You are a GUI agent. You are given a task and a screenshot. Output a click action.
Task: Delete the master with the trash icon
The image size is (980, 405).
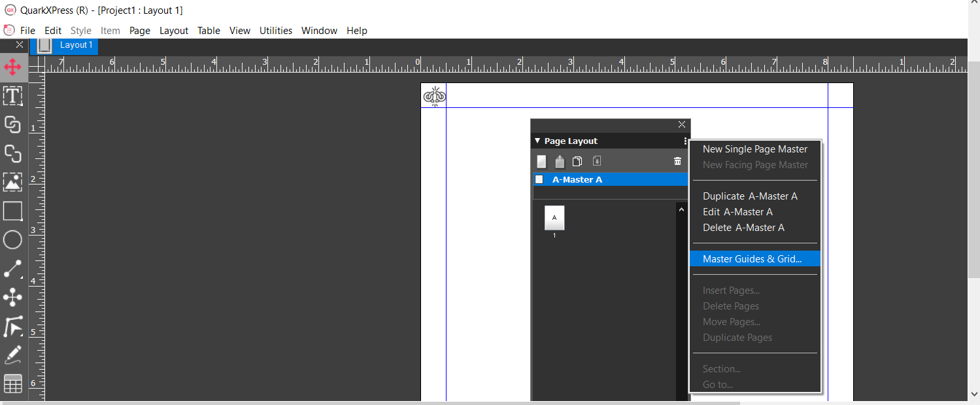click(677, 160)
